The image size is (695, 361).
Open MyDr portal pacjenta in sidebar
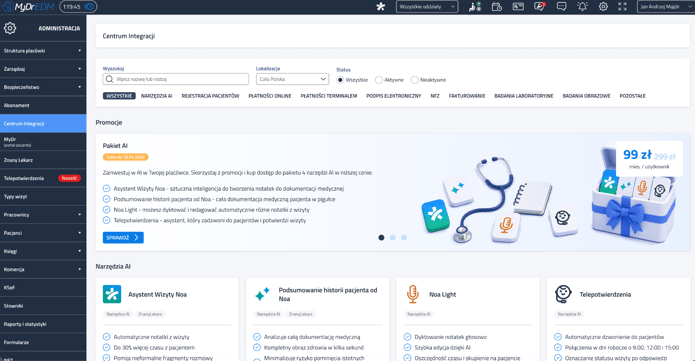tap(43, 141)
